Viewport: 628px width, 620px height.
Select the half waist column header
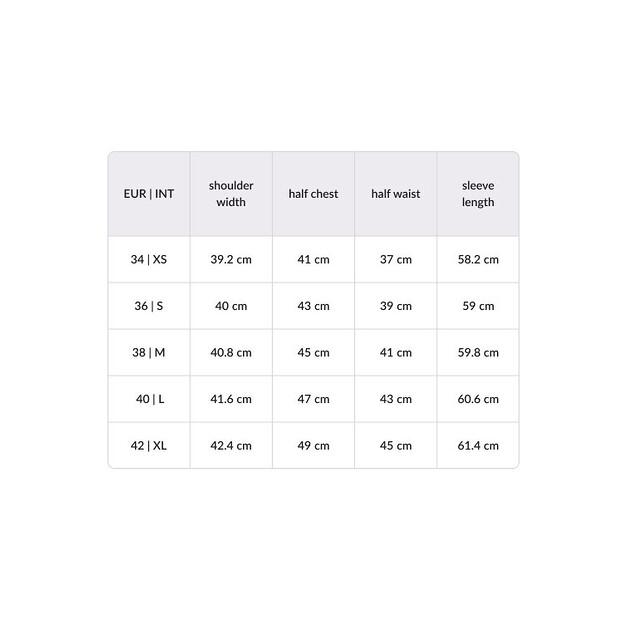pyautogui.click(x=396, y=194)
